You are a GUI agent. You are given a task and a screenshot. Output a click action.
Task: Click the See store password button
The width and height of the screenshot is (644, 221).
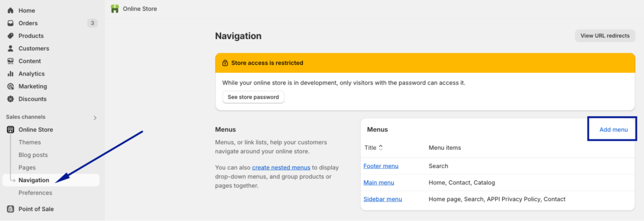pyautogui.click(x=253, y=97)
